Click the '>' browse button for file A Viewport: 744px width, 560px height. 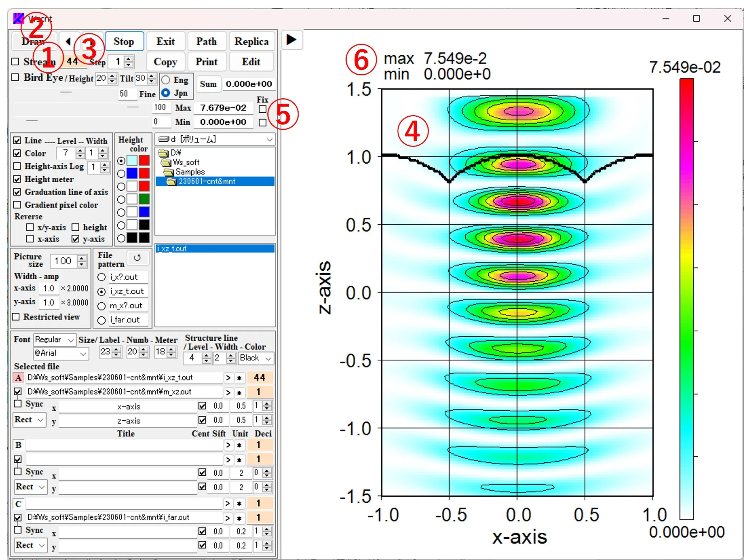point(228,378)
